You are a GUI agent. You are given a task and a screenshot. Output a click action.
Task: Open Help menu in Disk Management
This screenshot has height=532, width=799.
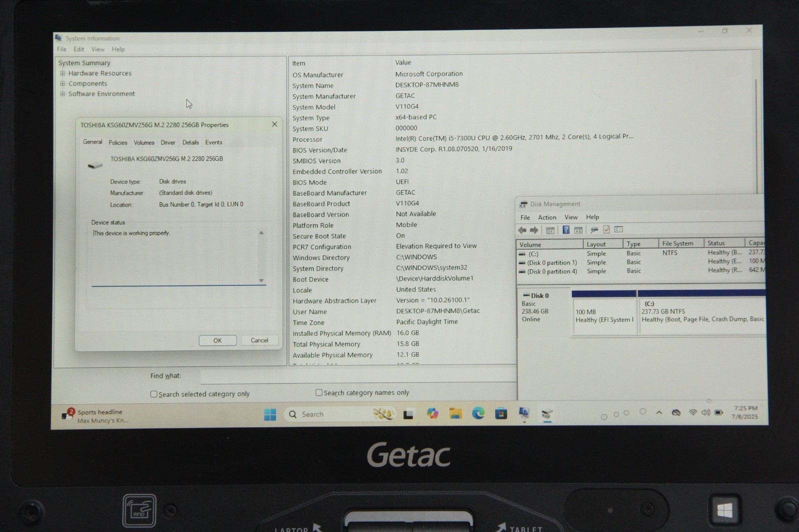tap(593, 217)
